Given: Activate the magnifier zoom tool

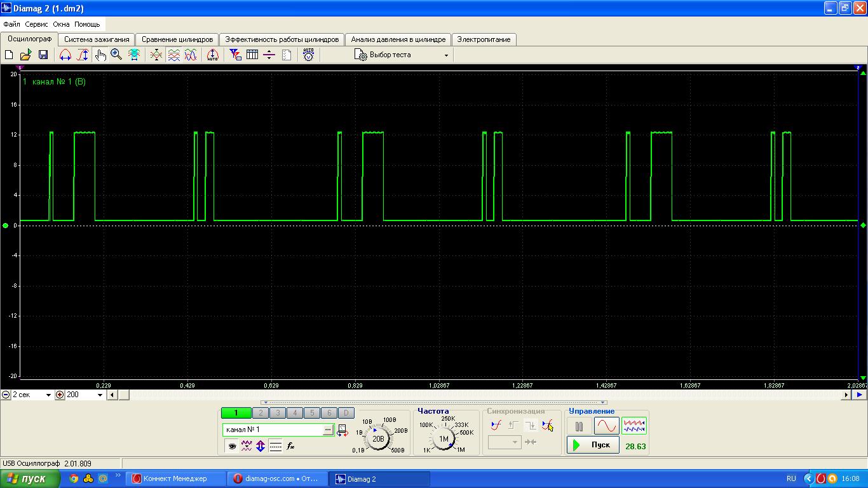Looking at the screenshot, I should click(116, 55).
